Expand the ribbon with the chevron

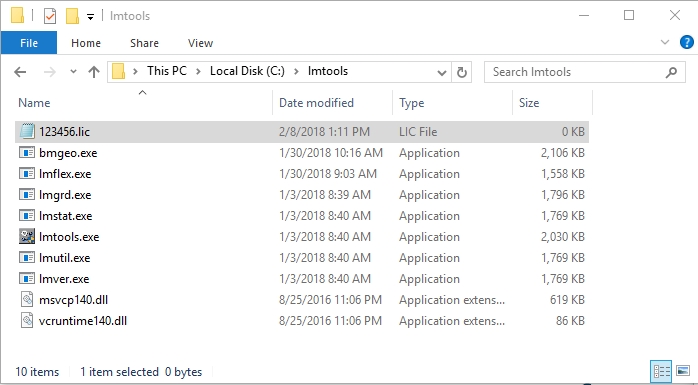(665, 42)
